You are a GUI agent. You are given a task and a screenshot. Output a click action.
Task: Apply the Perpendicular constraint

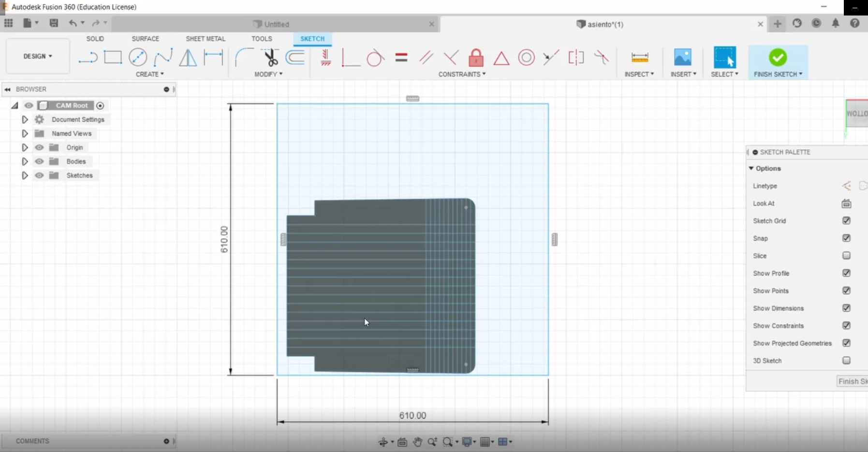click(451, 58)
